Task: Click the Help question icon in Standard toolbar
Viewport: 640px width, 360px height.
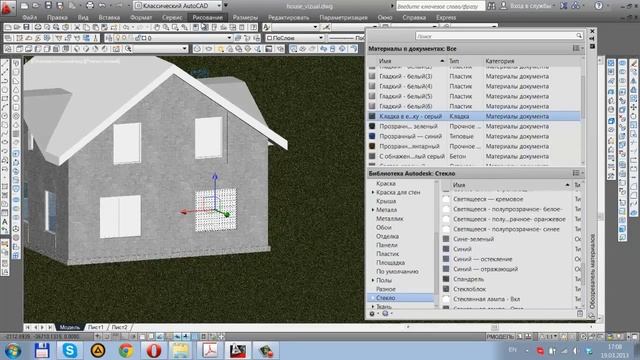Action: tap(253, 27)
